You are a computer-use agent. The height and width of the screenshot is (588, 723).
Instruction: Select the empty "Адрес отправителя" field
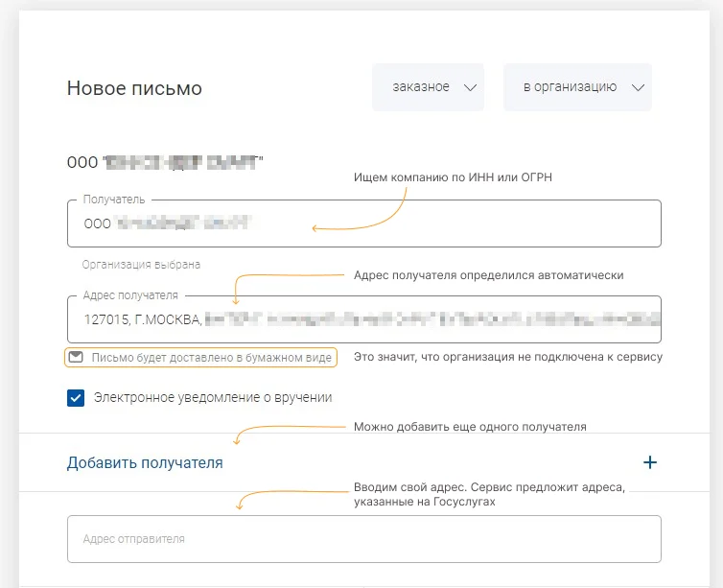coord(364,539)
